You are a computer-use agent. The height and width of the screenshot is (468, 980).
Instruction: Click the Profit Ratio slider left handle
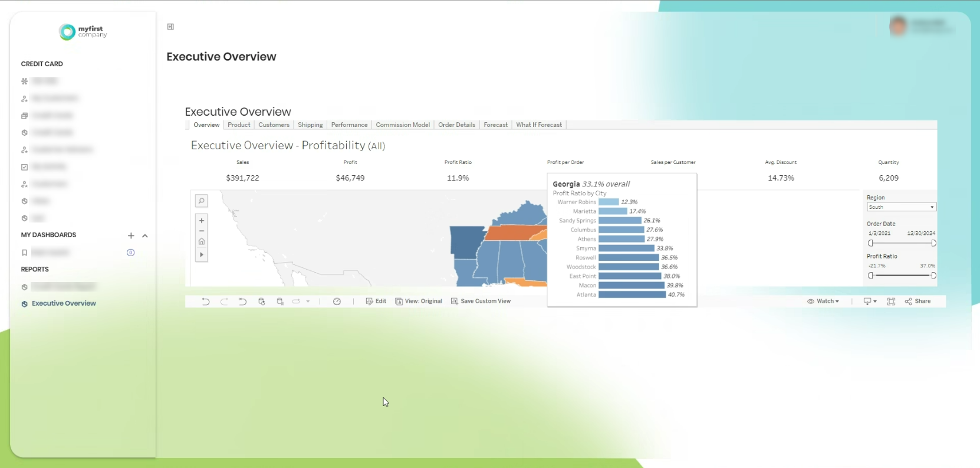coord(871,276)
